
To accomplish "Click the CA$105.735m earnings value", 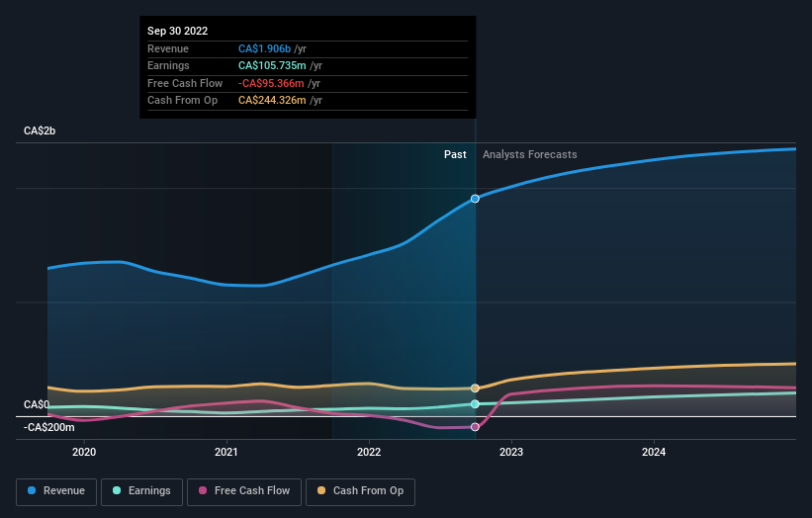I will click(272, 65).
